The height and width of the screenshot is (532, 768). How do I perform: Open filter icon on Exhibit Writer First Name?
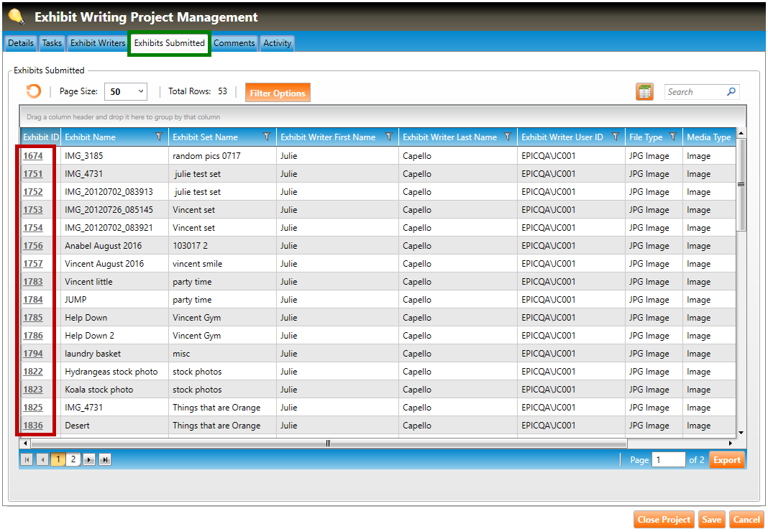(x=390, y=137)
